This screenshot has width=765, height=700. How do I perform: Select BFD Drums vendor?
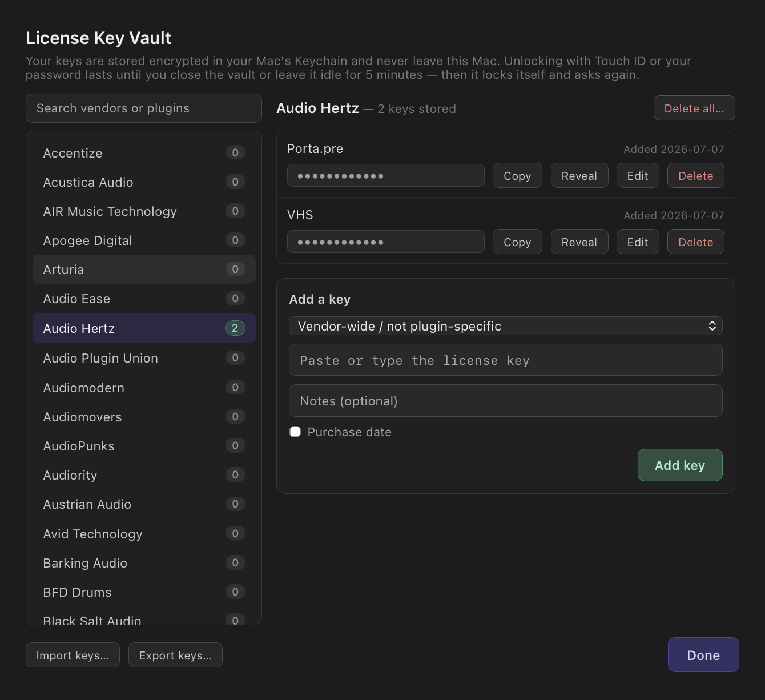[144, 592]
